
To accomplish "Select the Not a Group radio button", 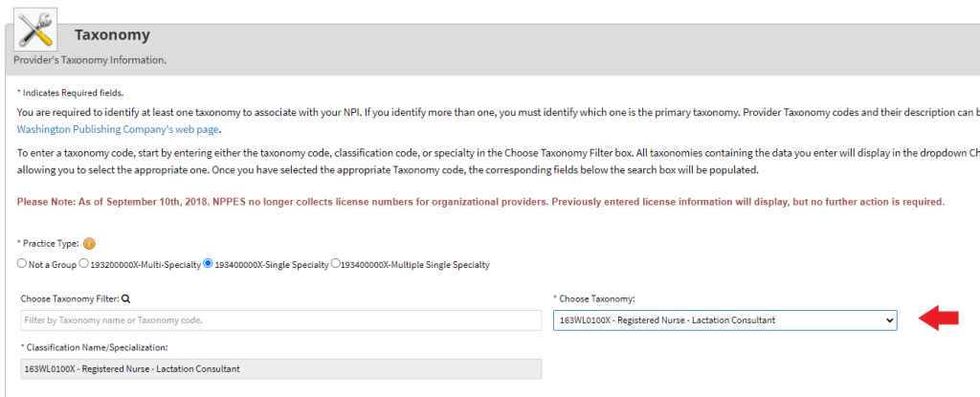I will (x=22, y=263).
